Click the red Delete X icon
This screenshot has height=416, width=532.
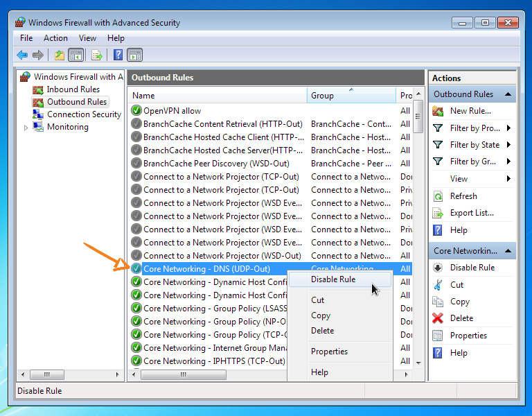point(438,318)
